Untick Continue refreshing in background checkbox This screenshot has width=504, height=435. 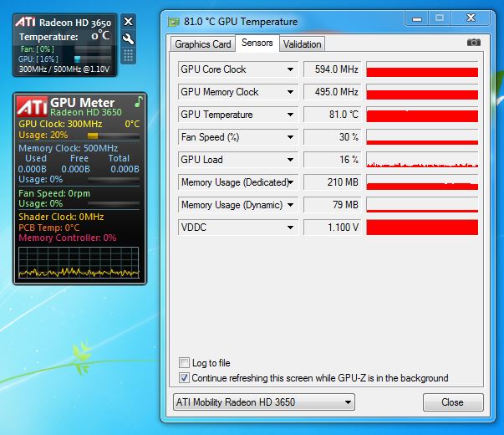(x=184, y=377)
